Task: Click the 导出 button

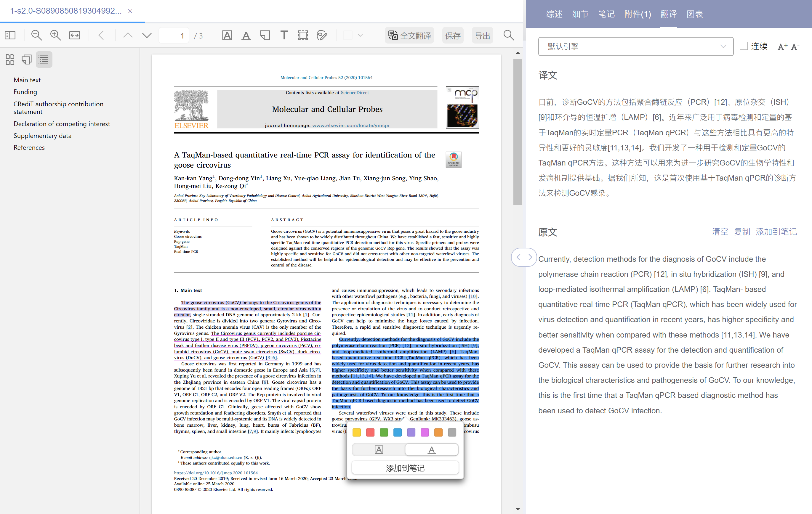Action: coord(482,36)
